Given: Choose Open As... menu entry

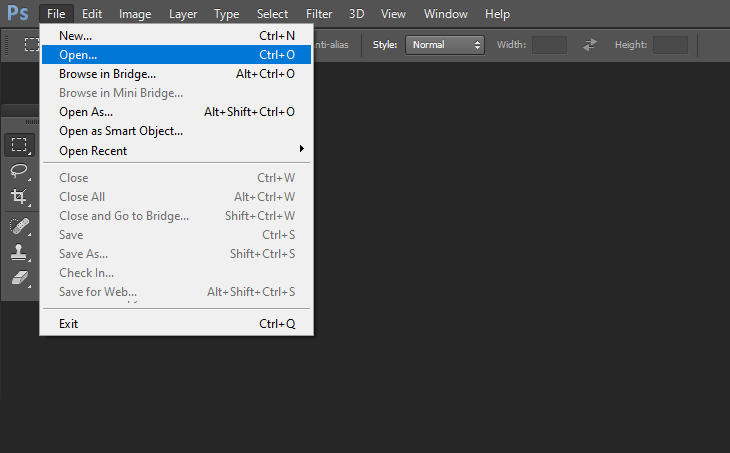Looking at the screenshot, I should point(176,112).
